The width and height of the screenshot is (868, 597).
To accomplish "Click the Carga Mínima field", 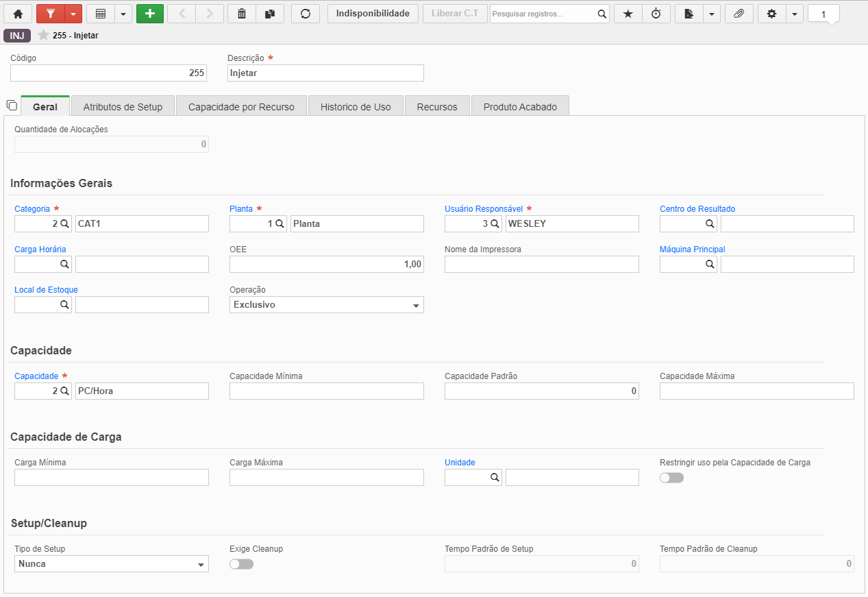I will pyautogui.click(x=112, y=477).
